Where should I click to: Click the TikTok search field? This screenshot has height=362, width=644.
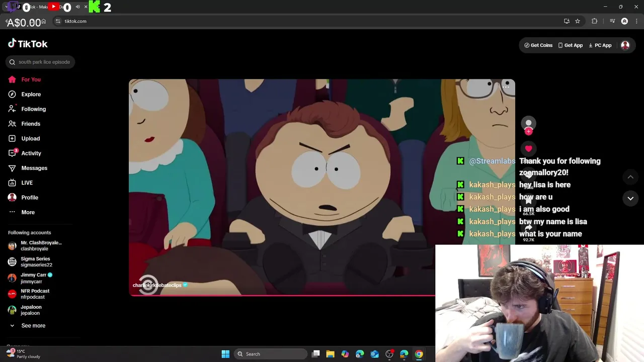tap(41, 62)
